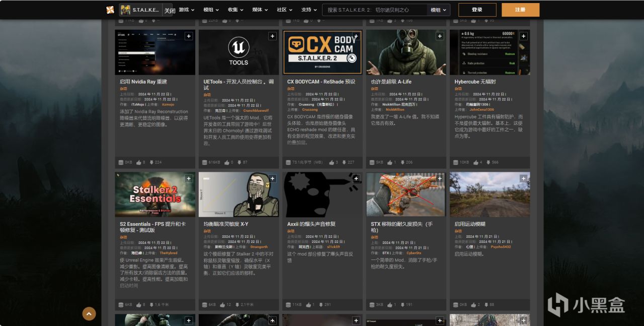644x326 pixels.
Task: Open uploader CyberStx profile link
Action: click(x=414, y=253)
